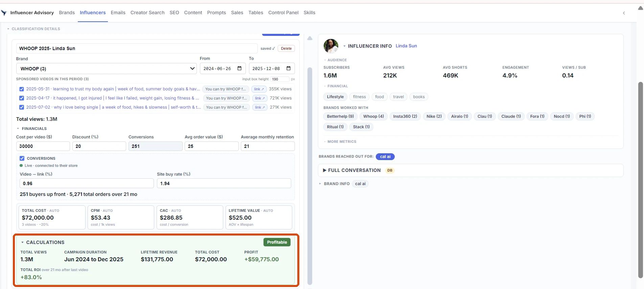
Task: Select the Insta360 (2) brand chip
Action: (x=405, y=116)
